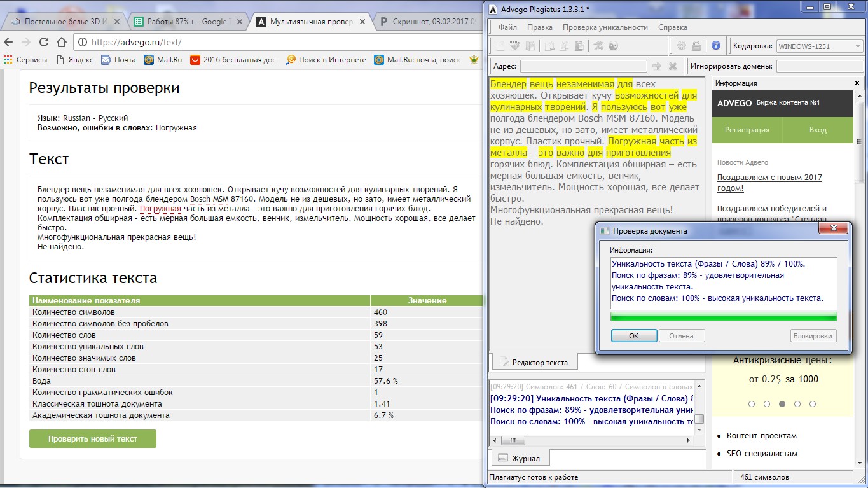The image size is (868, 488).
Task: Click the Вода value 57.6 %
Action: click(x=386, y=381)
